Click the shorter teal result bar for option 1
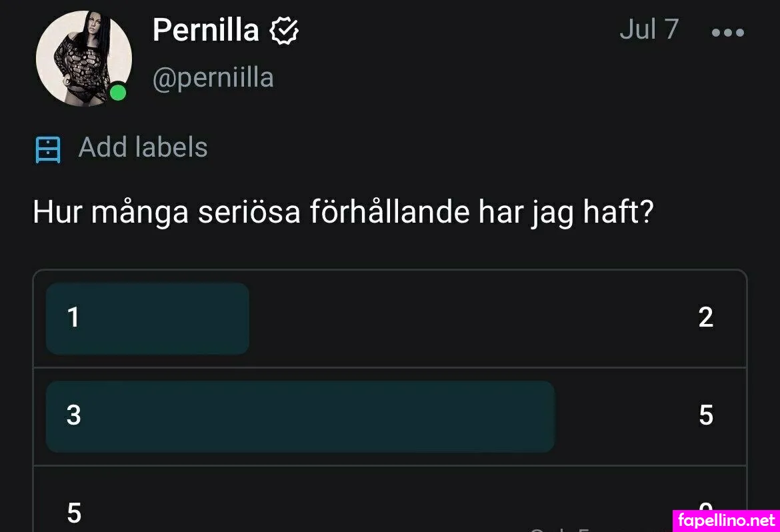Screen dimensions: 780x532 point(148,319)
